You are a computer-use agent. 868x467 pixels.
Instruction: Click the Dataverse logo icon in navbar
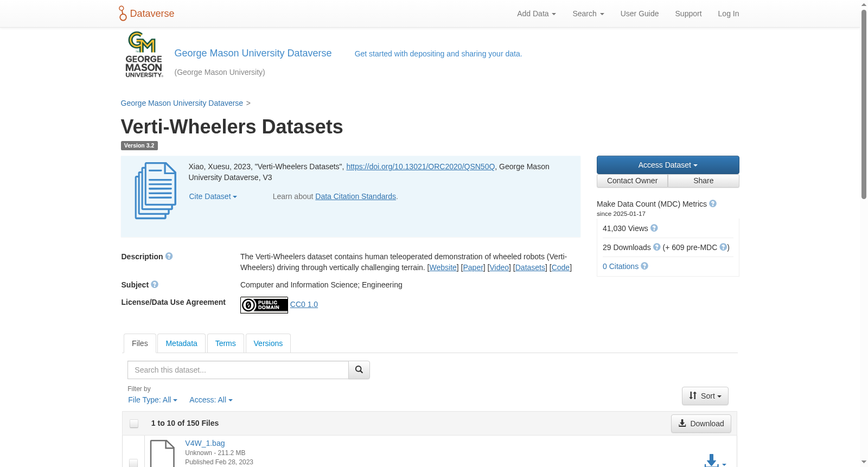(x=123, y=14)
